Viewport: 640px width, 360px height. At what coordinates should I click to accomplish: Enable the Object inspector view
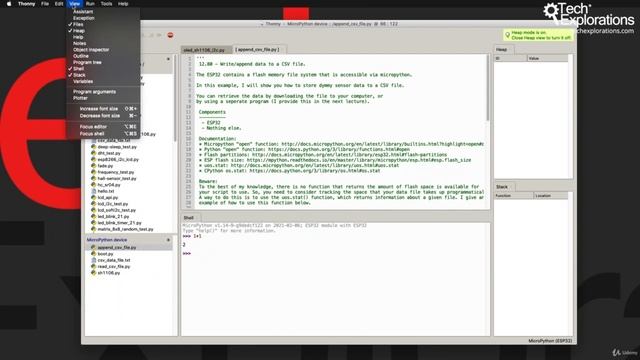click(x=103, y=50)
